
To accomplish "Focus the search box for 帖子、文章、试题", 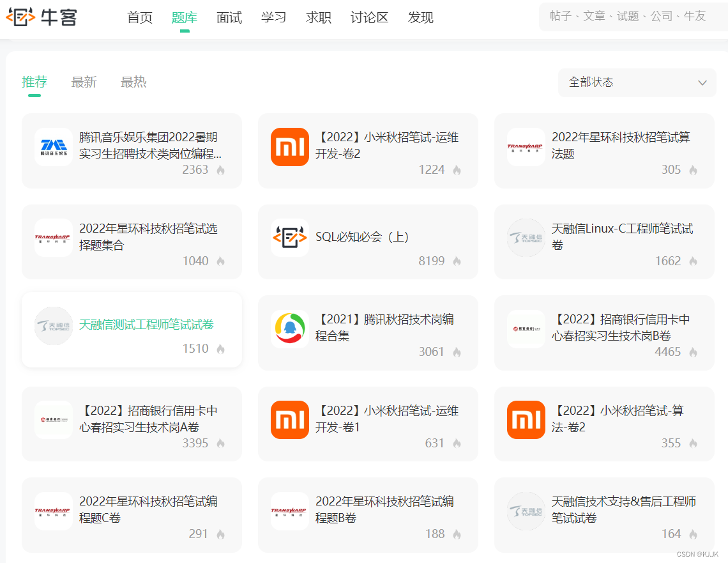I will click(633, 17).
